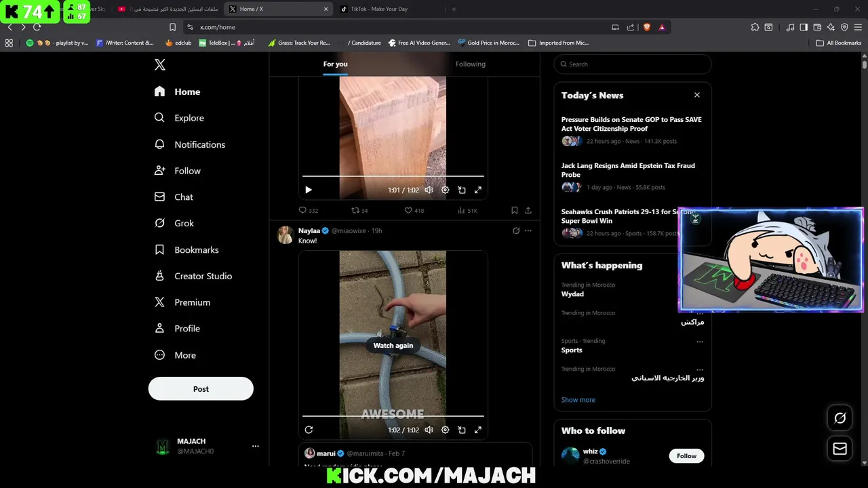Click Watch again on the hose video

(x=393, y=345)
